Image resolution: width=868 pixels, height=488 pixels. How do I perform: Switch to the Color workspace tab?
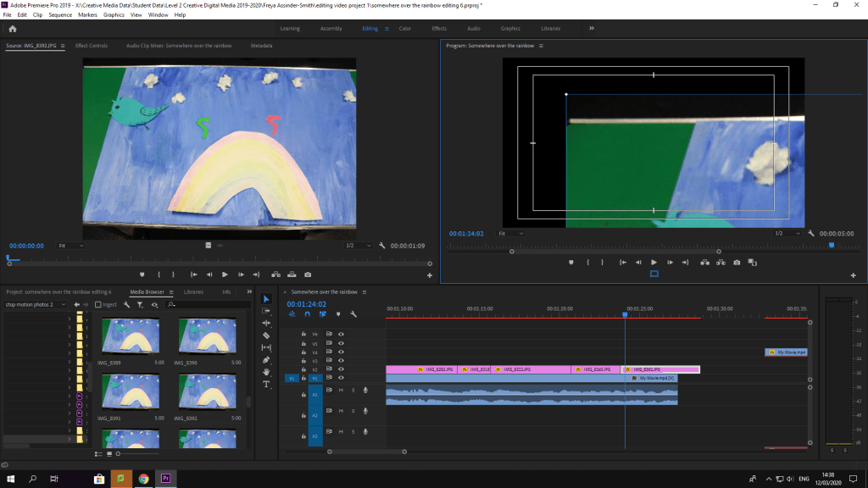click(x=404, y=28)
